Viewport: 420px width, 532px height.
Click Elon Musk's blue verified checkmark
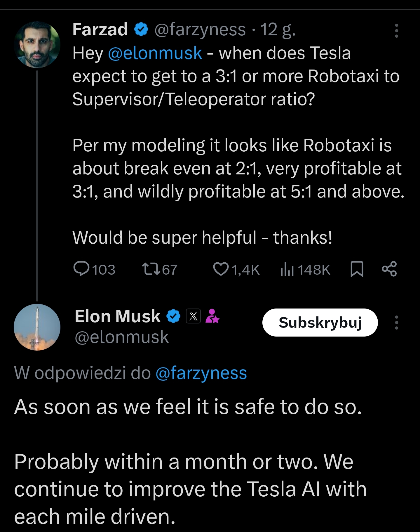click(173, 316)
